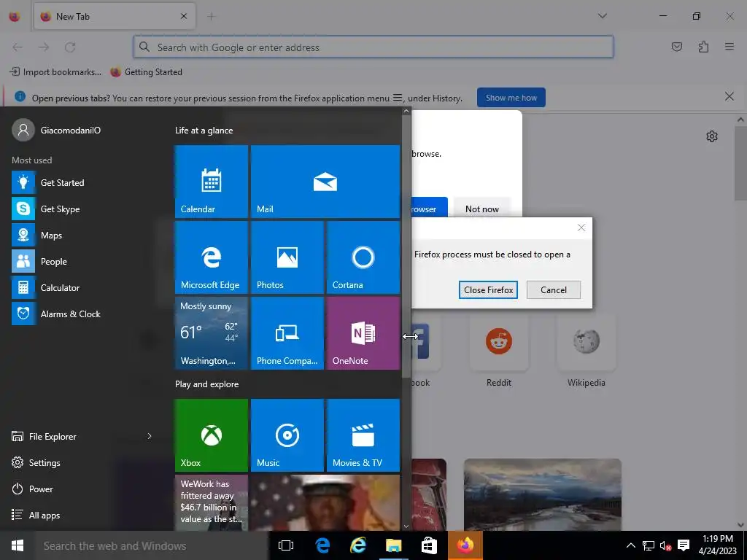The width and height of the screenshot is (747, 560).
Task: Dismiss the restore session notification bar
Action: pos(729,97)
